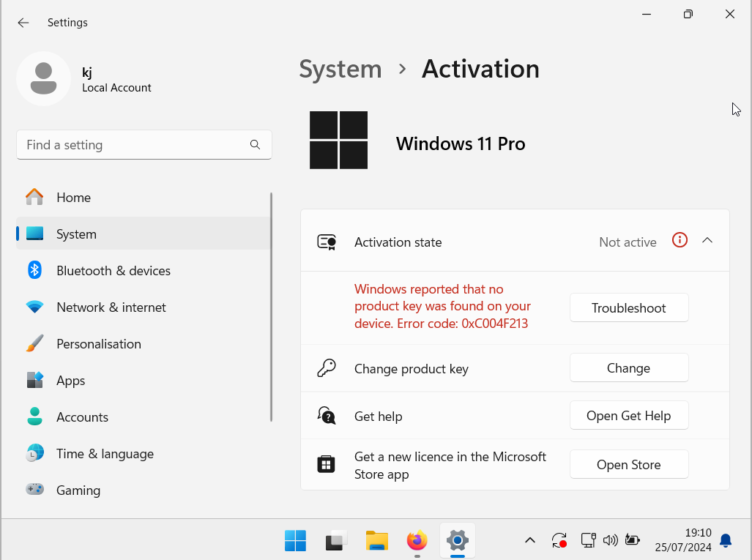
Task: Click the Bluetooth icon in sidebar
Action: pyautogui.click(x=34, y=270)
